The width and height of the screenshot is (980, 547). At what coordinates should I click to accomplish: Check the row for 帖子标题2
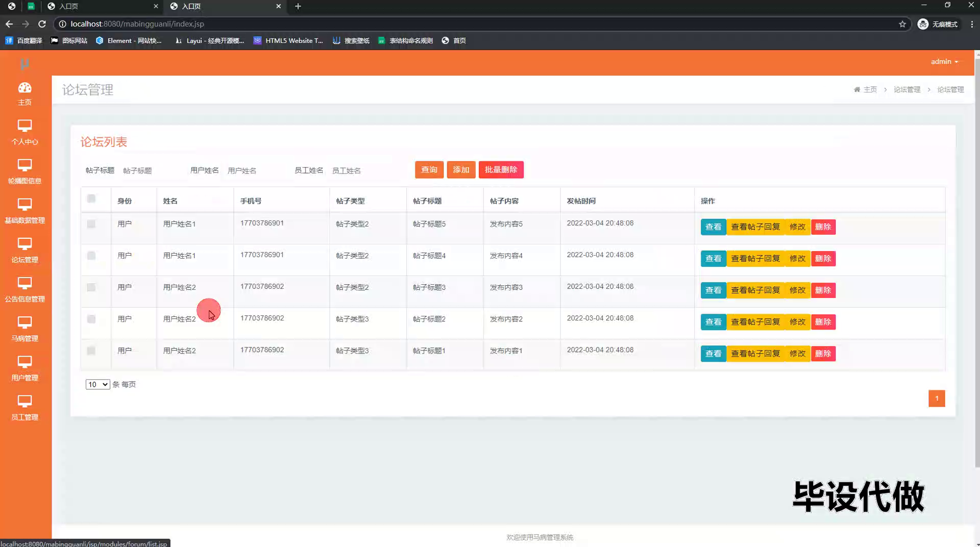[91, 319]
